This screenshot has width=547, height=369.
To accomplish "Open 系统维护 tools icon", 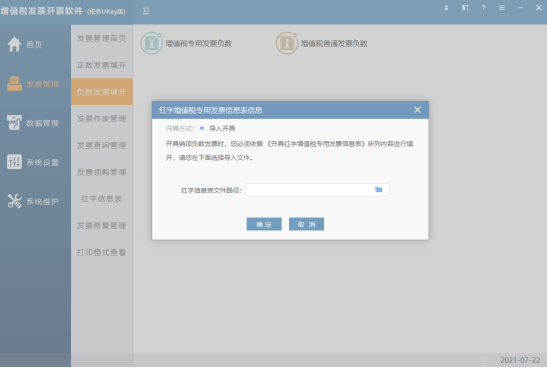I will pos(14,201).
